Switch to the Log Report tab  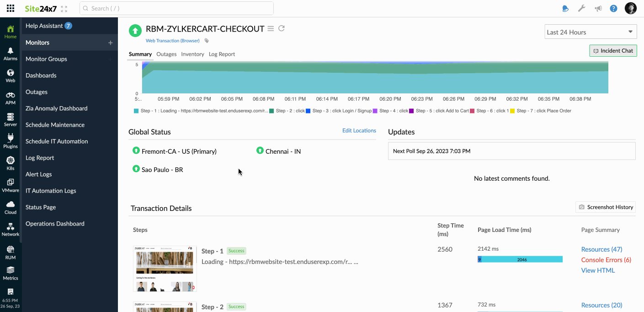pos(222,54)
